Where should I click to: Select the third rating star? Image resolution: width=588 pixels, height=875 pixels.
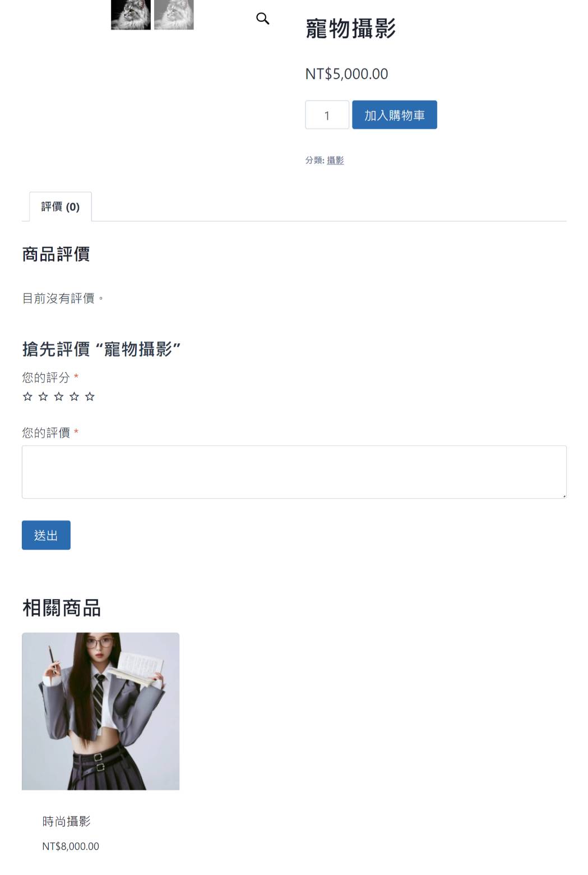tap(59, 397)
